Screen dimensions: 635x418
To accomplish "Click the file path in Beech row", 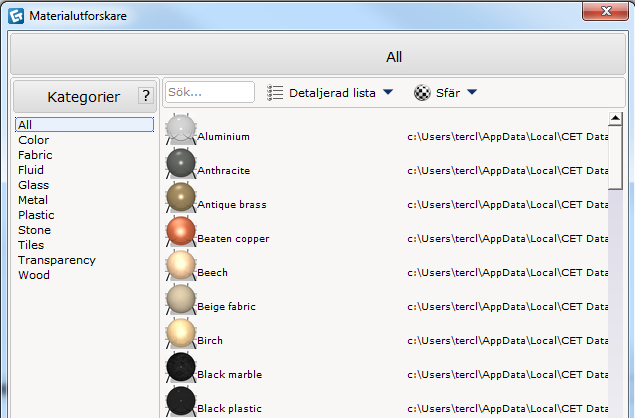I will pos(507,273).
